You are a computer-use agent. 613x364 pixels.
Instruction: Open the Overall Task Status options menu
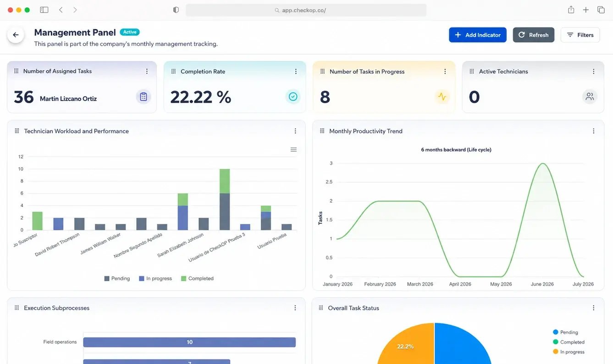[594, 308]
